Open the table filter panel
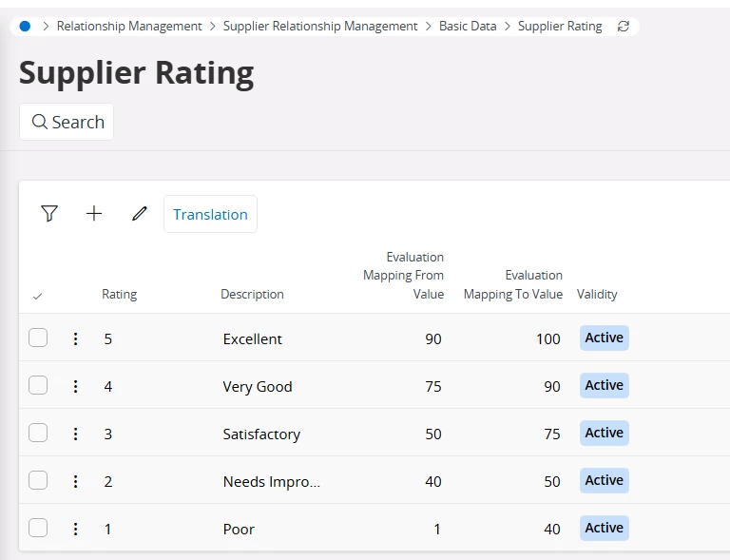Screen dimensions: 730x560 pyautogui.click(x=49, y=214)
